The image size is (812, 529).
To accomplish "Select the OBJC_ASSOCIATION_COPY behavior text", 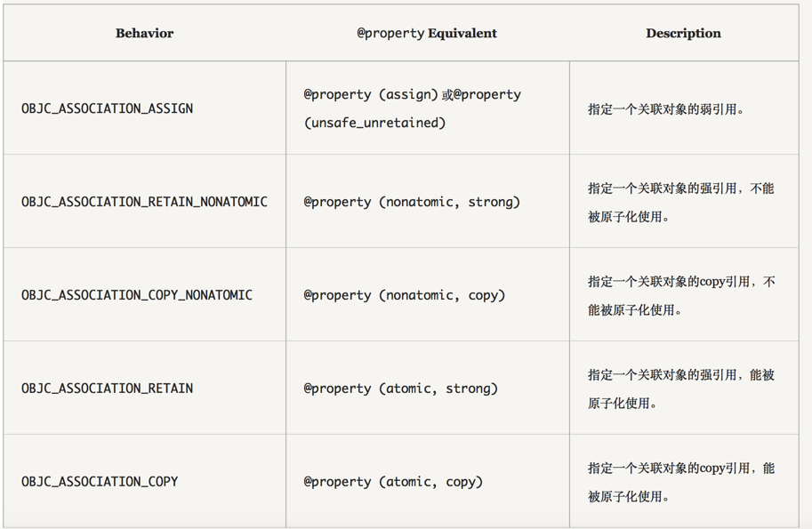I will point(100,482).
